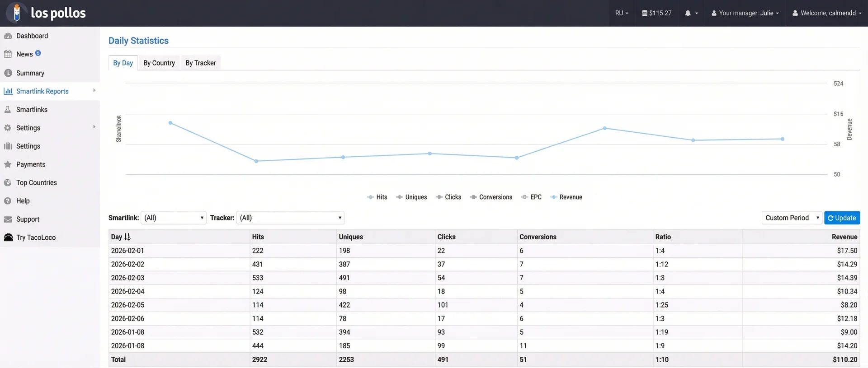Open the $115.27 balance link
The height and width of the screenshot is (368, 868).
point(656,13)
